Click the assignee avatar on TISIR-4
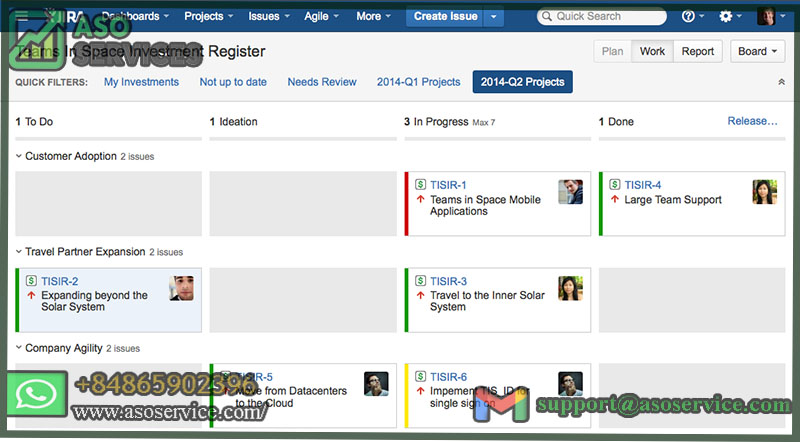800x442 pixels. [x=765, y=192]
